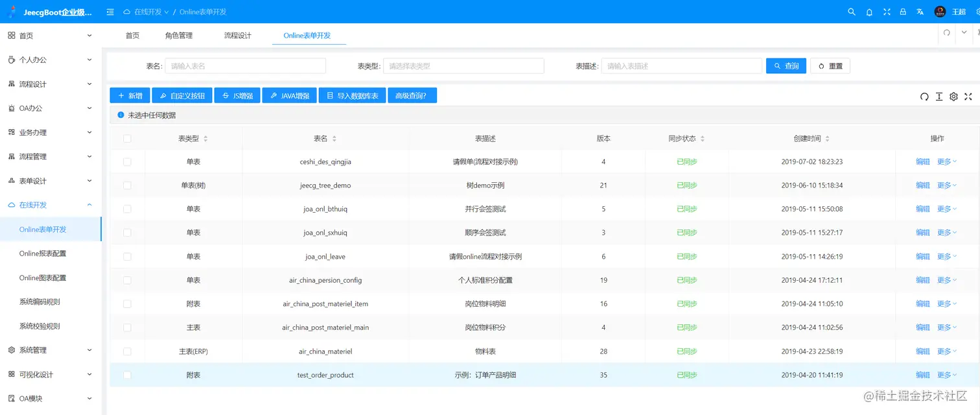Expand 更多 menu for joa_onl_leave row
Viewport: 980px width, 415px height.
947,256
